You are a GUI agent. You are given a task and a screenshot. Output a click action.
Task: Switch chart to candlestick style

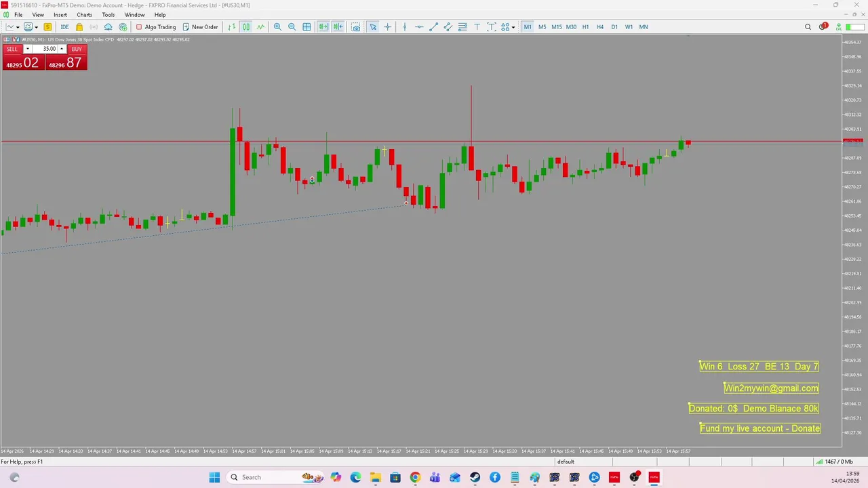[246, 27]
